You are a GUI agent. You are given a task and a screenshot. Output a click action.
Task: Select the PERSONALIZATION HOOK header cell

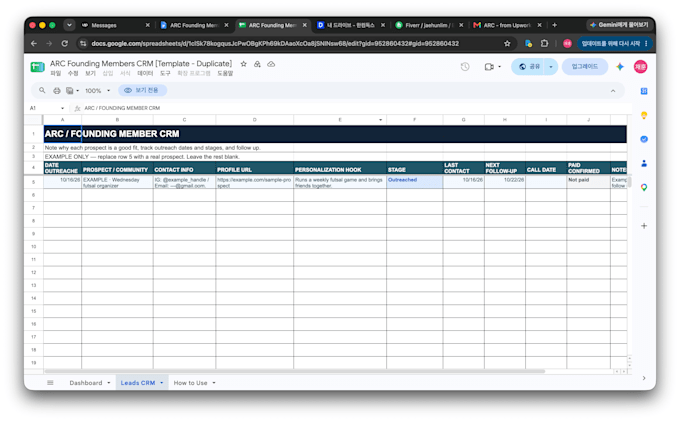pos(340,168)
